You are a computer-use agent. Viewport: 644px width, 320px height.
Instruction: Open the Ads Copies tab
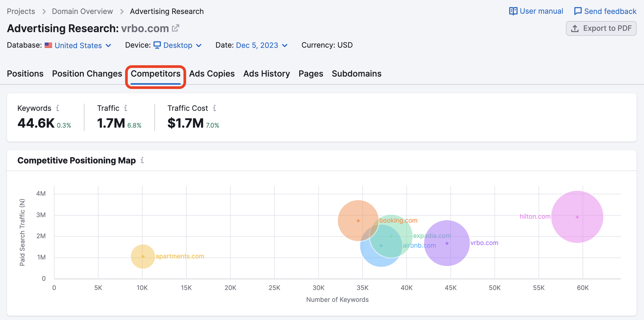212,74
